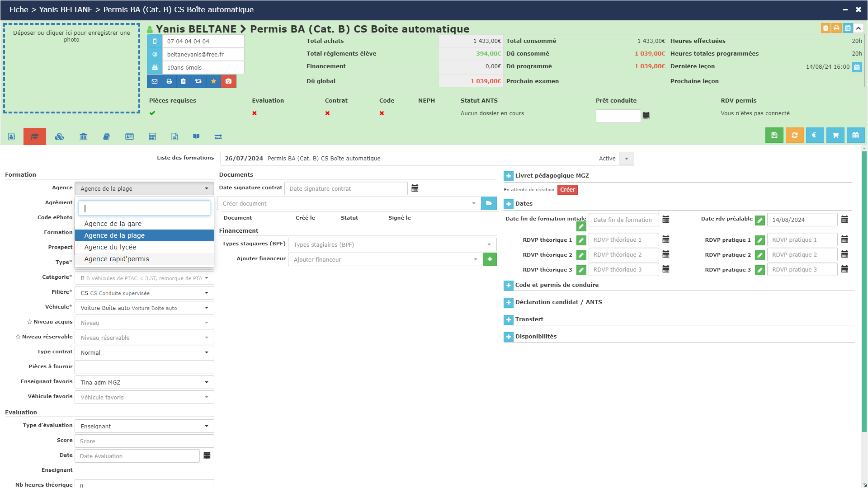Click the blue calendar icon beside the collapse chevron
This screenshot has width=868, height=488.
click(x=848, y=28)
